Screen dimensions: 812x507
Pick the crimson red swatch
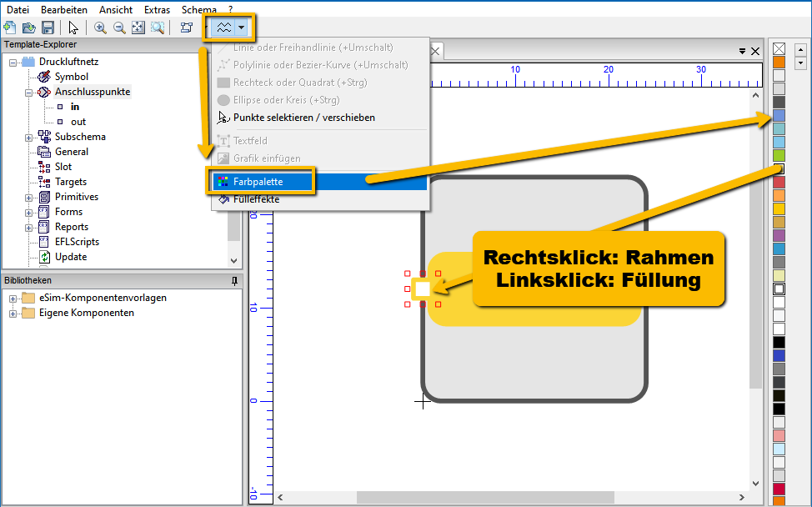779,489
